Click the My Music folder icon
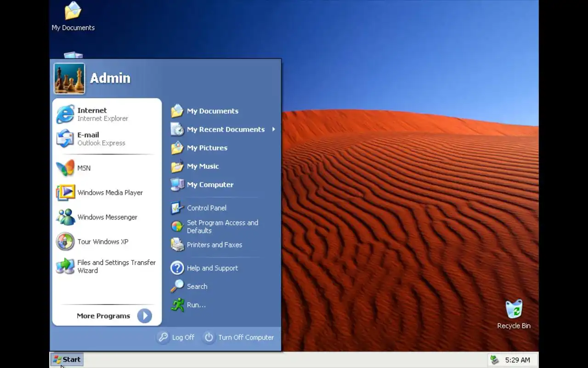588x368 pixels. (177, 166)
